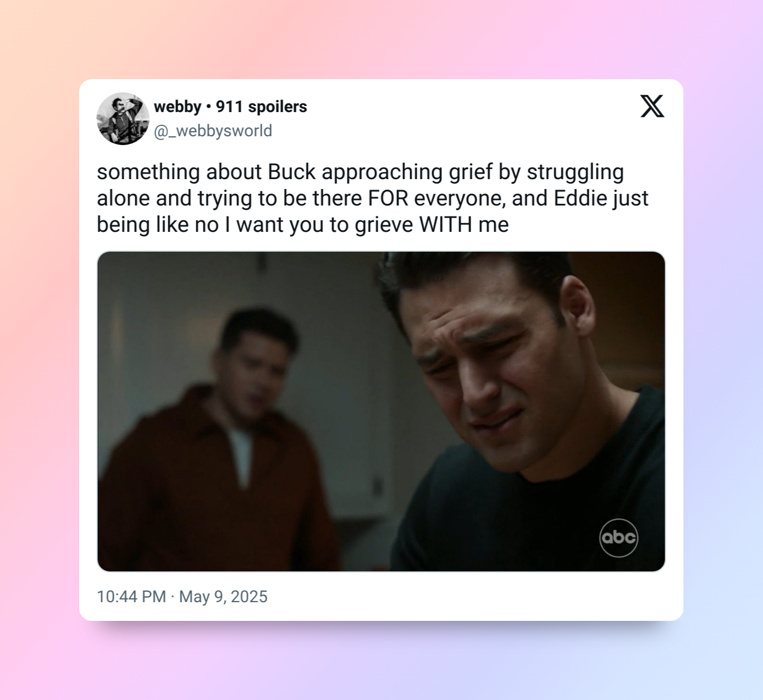Select the tweet text about Buck
763x700 pixels.
click(373, 198)
